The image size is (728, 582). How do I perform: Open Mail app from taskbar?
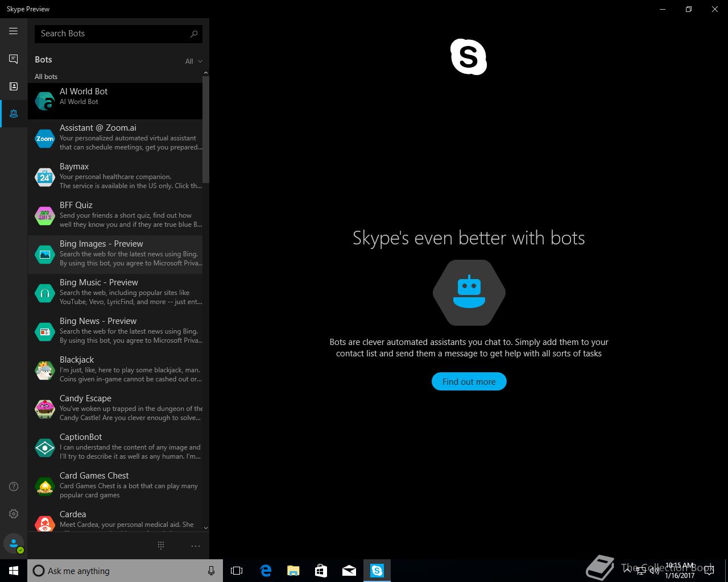click(x=349, y=571)
